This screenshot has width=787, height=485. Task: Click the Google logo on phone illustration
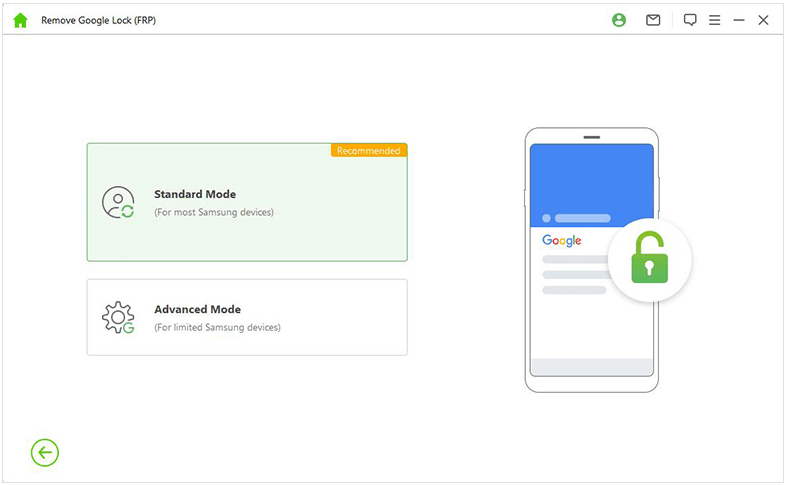click(562, 240)
